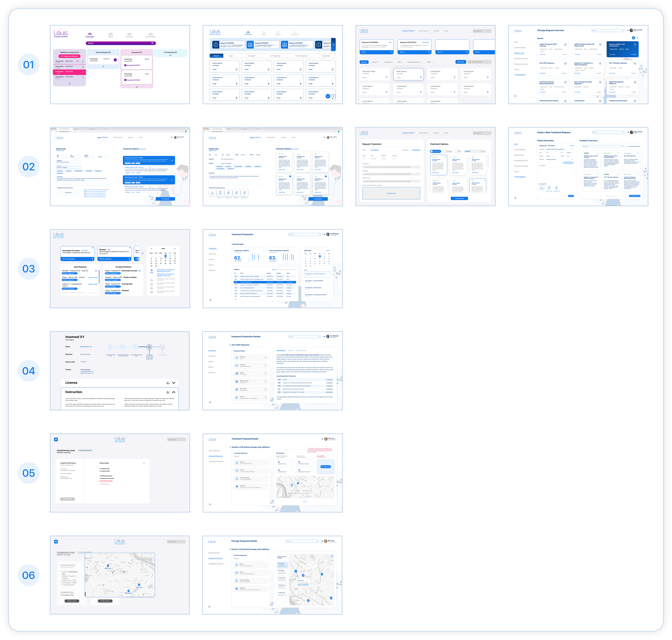
Task: Click the Production gear icon in status timeline
Action: coord(149,347)
